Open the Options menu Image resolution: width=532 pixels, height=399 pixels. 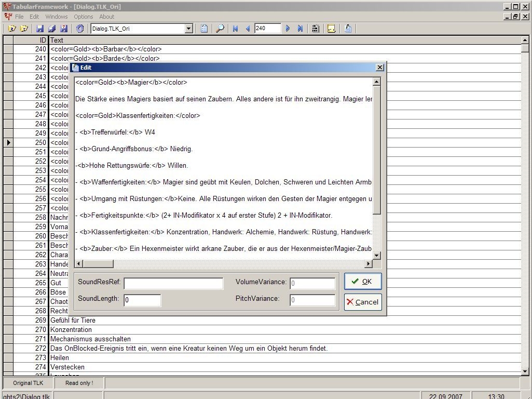[83, 17]
